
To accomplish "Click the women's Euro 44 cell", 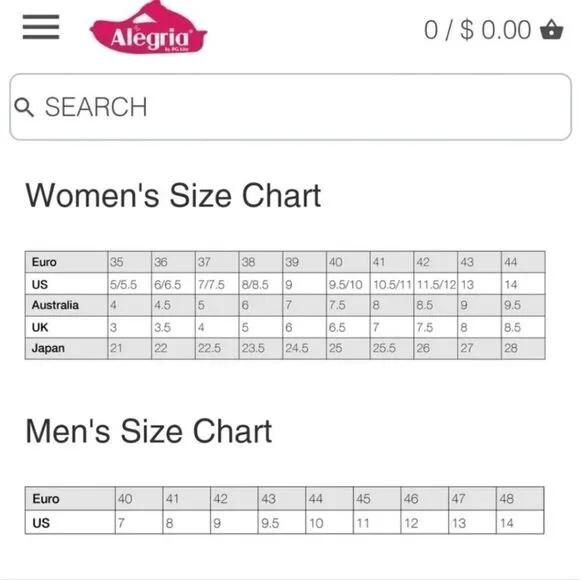I will [x=523, y=262].
